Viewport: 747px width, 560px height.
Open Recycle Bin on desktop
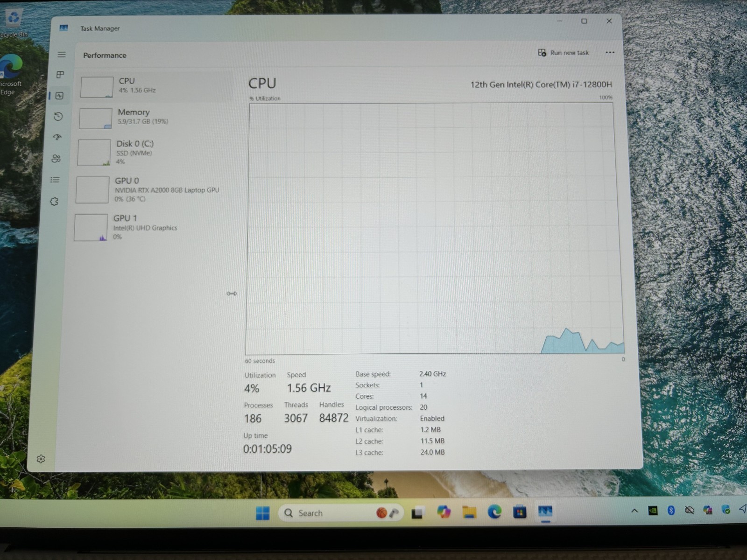[x=14, y=23]
